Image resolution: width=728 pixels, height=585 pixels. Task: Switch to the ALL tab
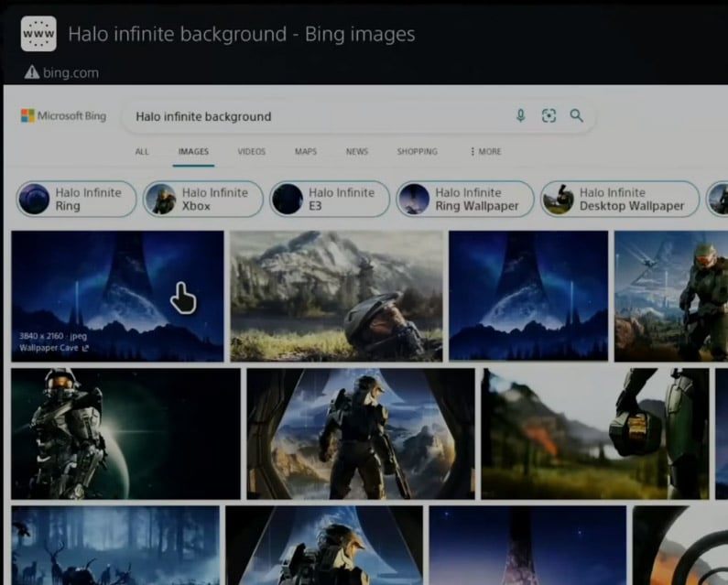tap(142, 151)
